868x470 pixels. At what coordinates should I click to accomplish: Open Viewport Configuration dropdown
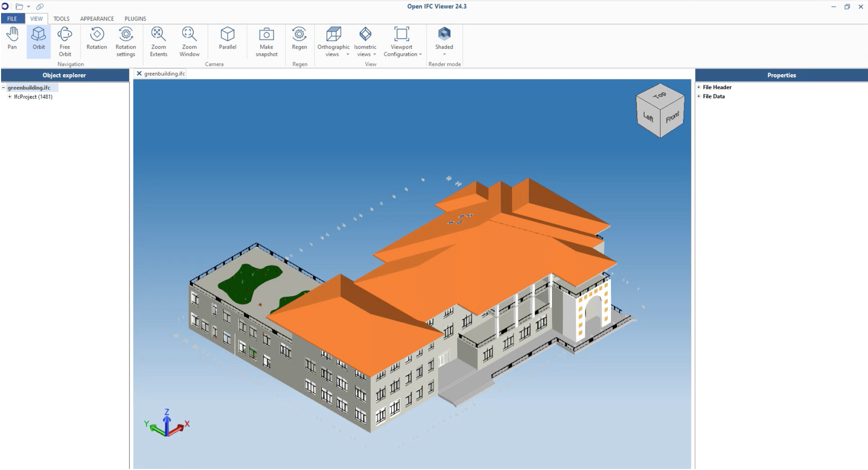[402, 42]
